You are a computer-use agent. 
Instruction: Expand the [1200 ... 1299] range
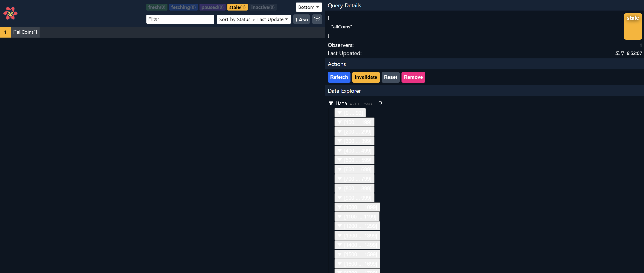click(x=357, y=226)
